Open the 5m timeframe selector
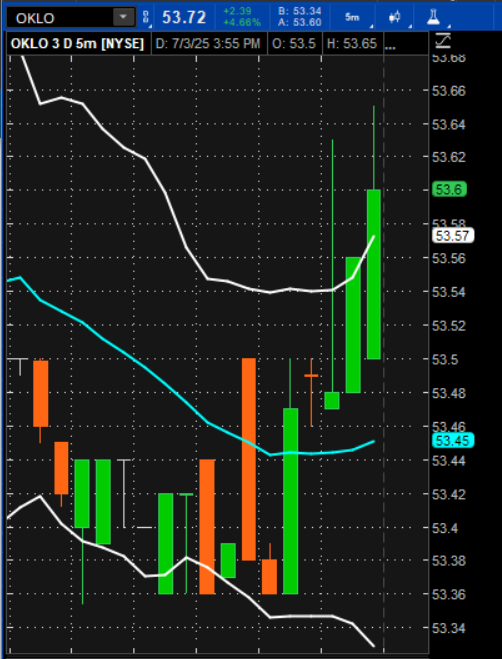 click(x=353, y=17)
